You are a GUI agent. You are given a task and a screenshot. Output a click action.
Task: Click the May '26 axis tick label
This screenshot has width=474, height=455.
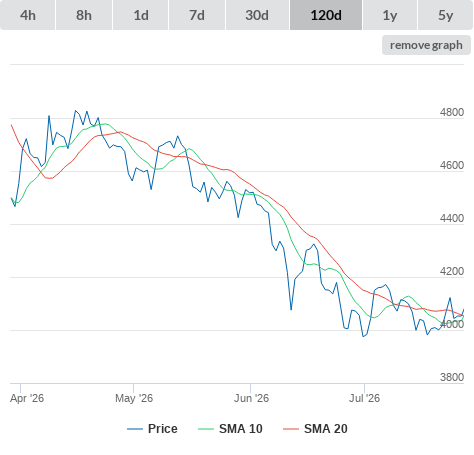point(134,398)
